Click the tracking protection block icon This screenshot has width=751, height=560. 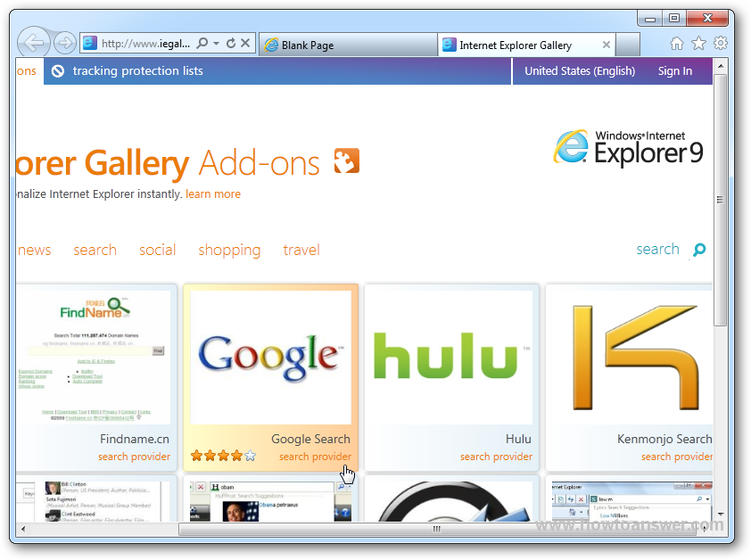coord(58,71)
